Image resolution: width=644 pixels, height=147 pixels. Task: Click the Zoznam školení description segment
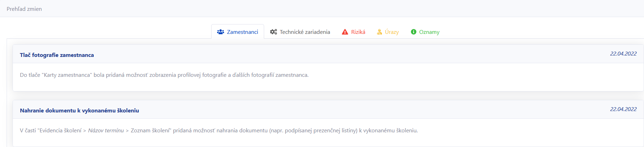tap(151, 131)
